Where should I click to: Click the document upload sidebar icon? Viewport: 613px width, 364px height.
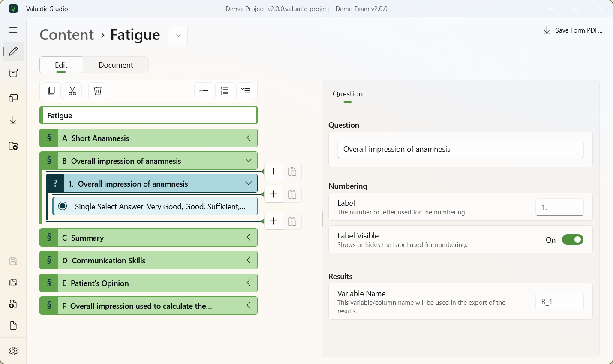[x=13, y=304]
